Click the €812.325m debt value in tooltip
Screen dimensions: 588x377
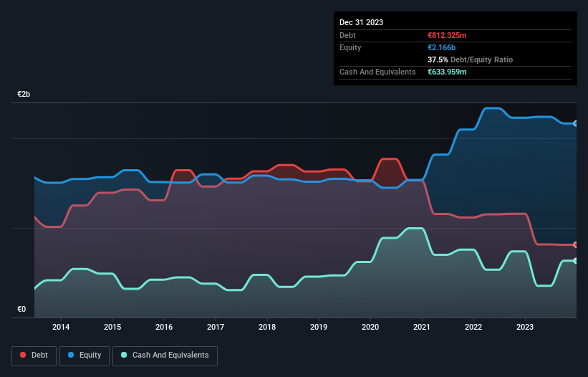pyautogui.click(x=447, y=35)
